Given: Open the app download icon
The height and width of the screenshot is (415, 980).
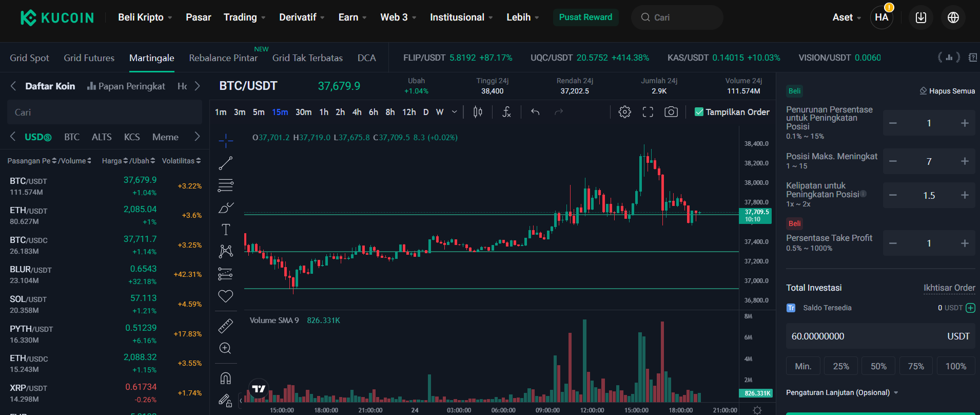Looking at the screenshot, I should 921,17.
